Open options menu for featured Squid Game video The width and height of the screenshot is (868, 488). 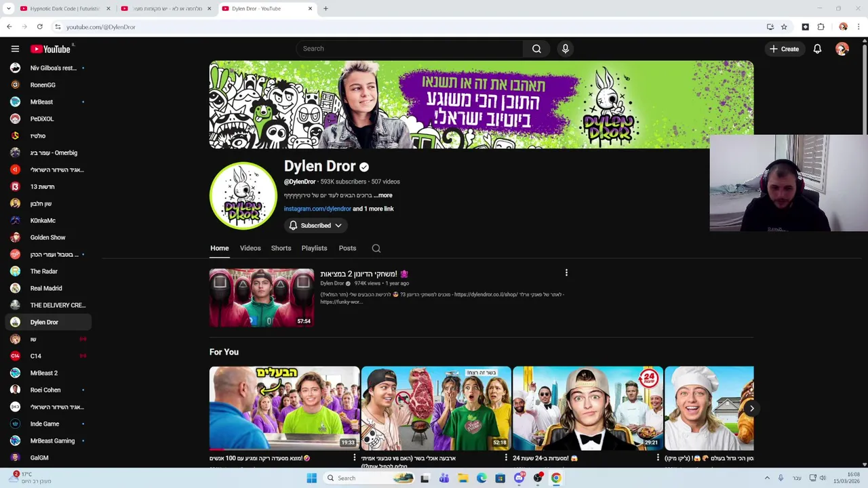point(566,273)
